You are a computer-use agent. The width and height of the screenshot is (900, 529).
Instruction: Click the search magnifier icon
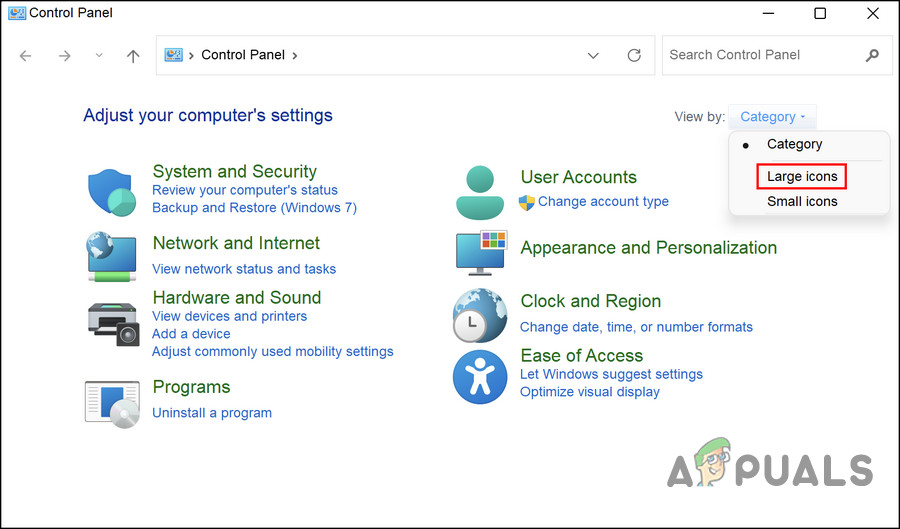[872, 55]
